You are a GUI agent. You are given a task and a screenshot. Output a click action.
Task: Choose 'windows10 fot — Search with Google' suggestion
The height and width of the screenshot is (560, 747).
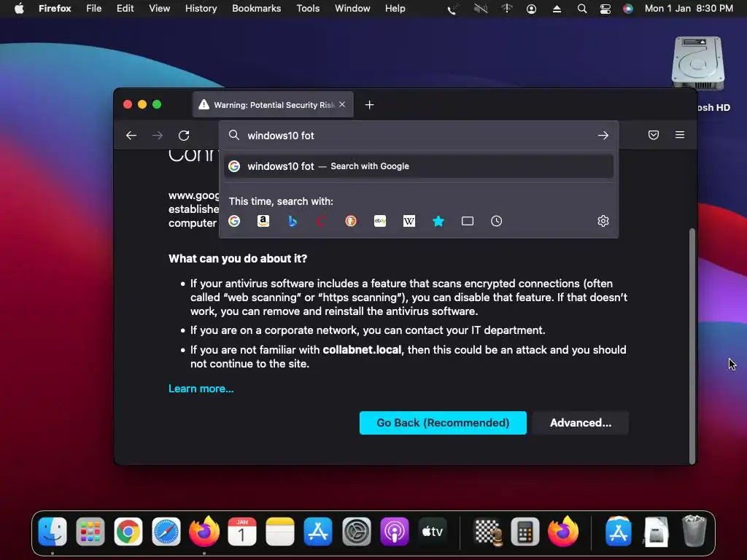pyautogui.click(x=418, y=166)
